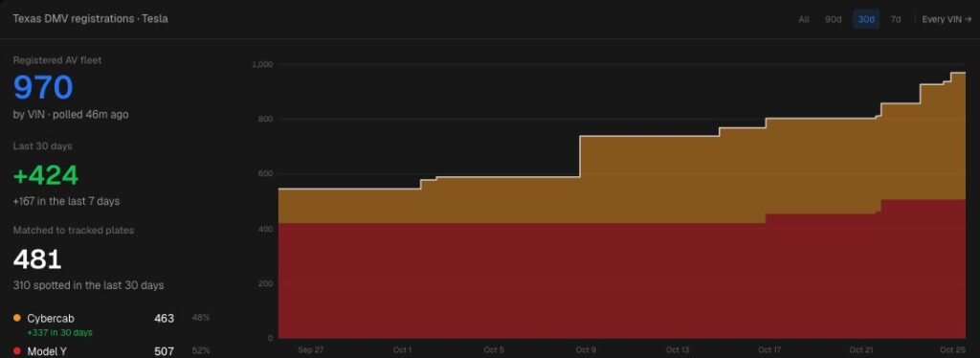Click the Sep 27 x-axis label
Screen dimensions: 980x358
310,349
